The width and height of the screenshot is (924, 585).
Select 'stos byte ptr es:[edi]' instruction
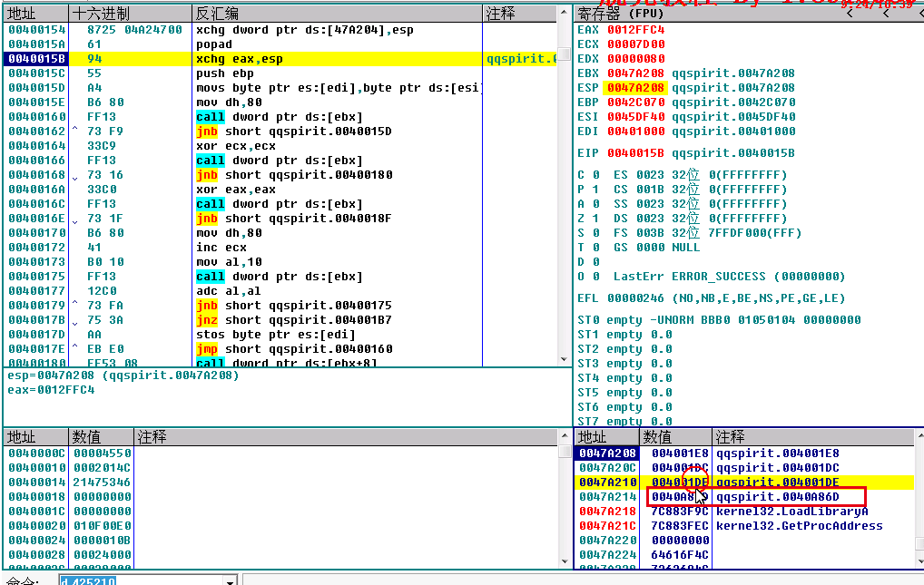click(275, 335)
